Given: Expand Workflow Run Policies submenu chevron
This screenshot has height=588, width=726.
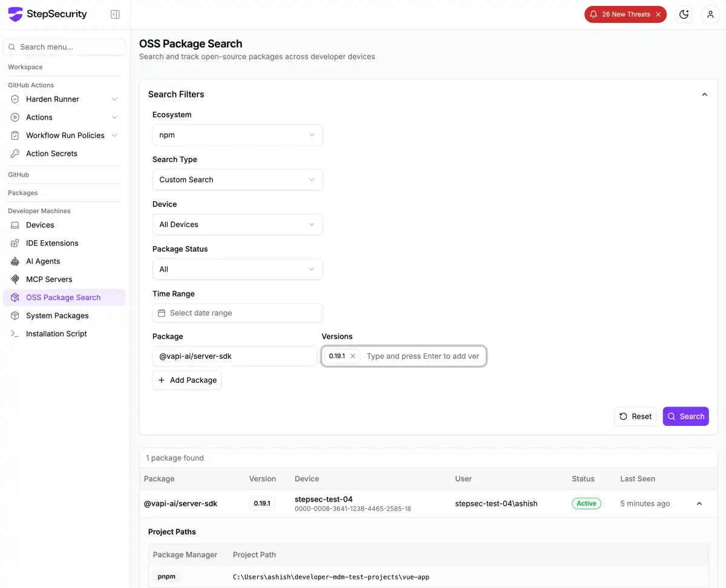Looking at the screenshot, I should [x=115, y=136].
